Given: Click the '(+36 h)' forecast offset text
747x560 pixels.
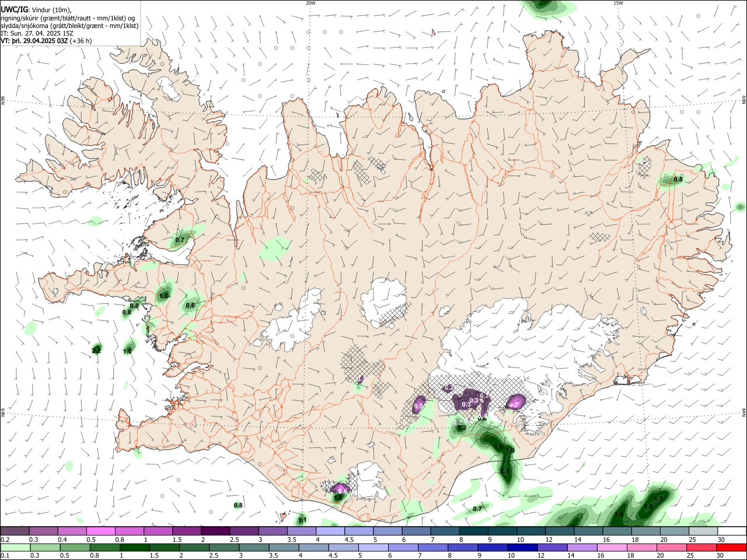Looking at the screenshot, I should click(x=81, y=41).
